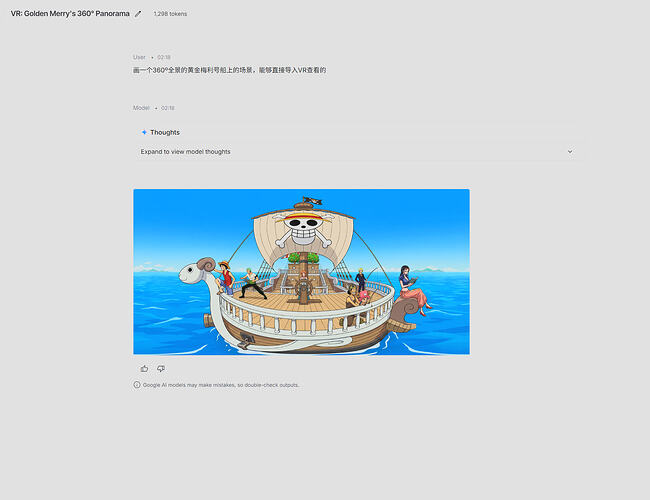Click the info icon beside the Google AI disclaimer

(x=137, y=385)
